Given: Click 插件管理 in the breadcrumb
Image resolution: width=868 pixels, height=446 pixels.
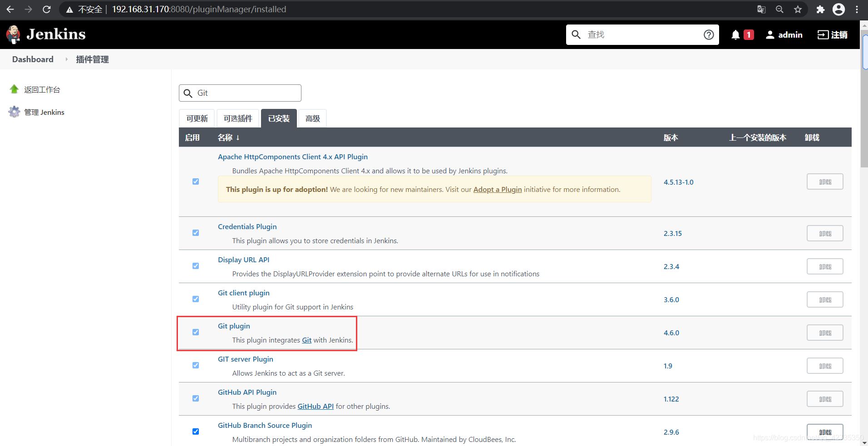Looking at the screenshot, I should (92, 59).
